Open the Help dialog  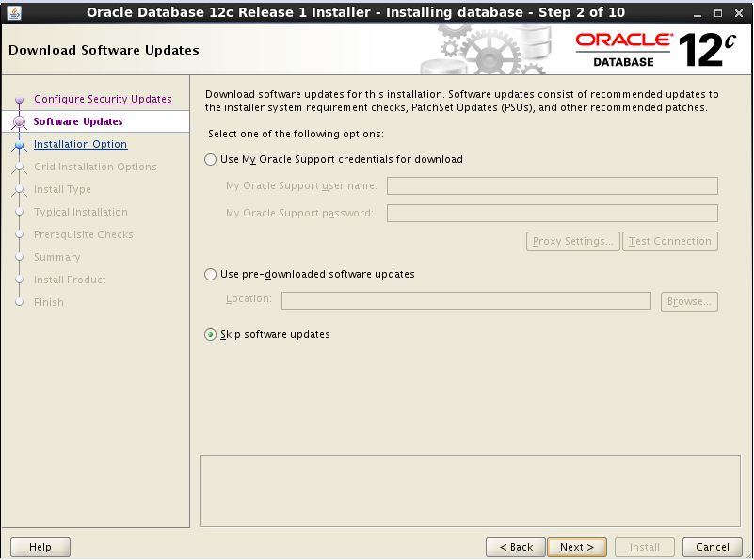click(x=40, y=547)
